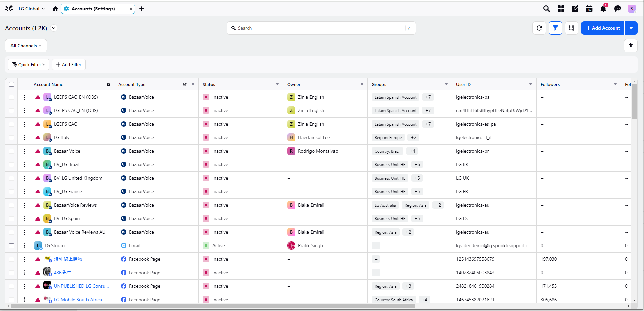Select the first LGEPS CAC_EN (OBS) row checkbox
The height and width of the screenshot is (311, 644).
pyautogui.click(x=11, y=97)
